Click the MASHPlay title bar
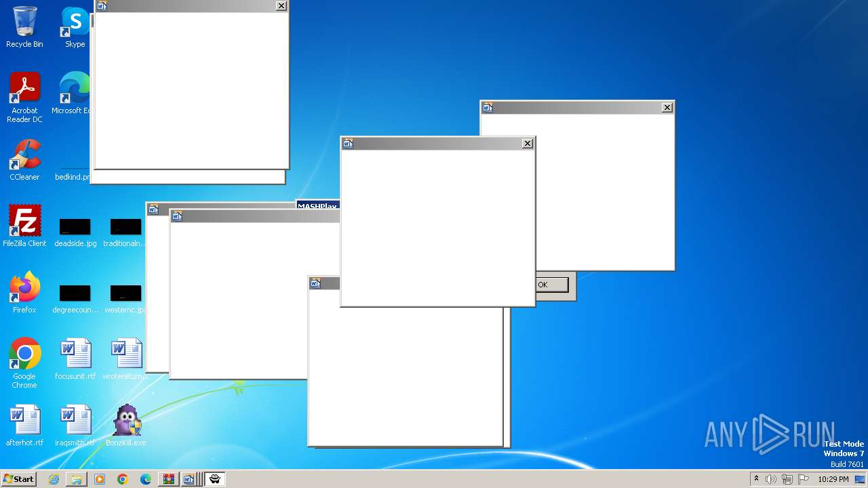This screenshot has height=488, width=868. (318, 205)
